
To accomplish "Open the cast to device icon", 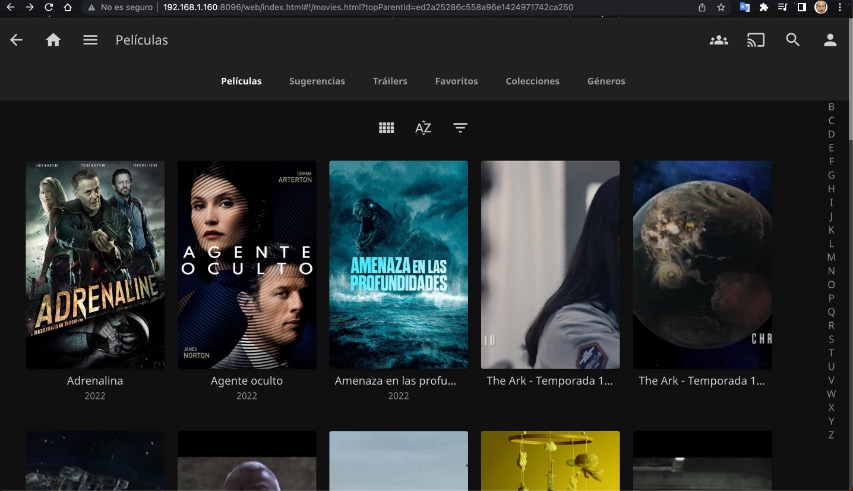I will [x=756, y=40].
